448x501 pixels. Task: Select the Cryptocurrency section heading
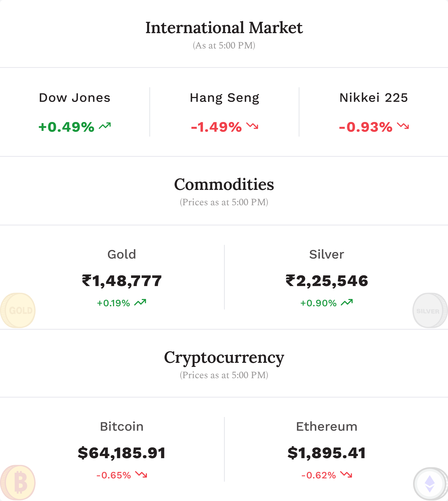[224, 358]
